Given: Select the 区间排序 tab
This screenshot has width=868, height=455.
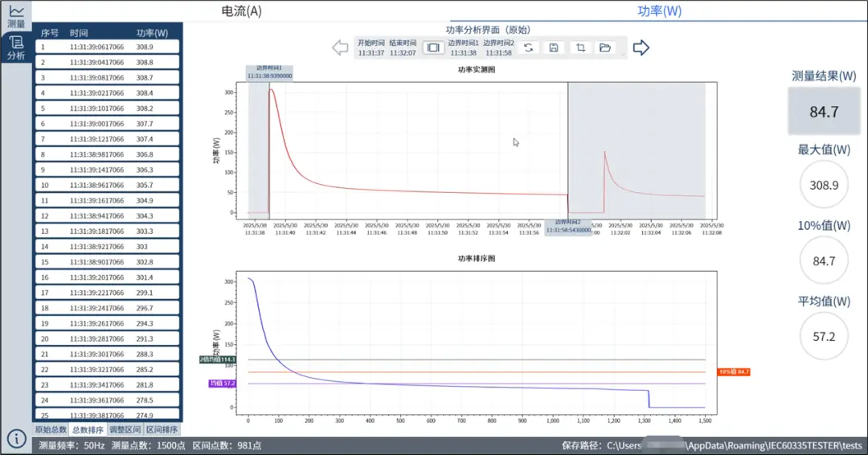Looking at the screenshot, I should 162,429.
